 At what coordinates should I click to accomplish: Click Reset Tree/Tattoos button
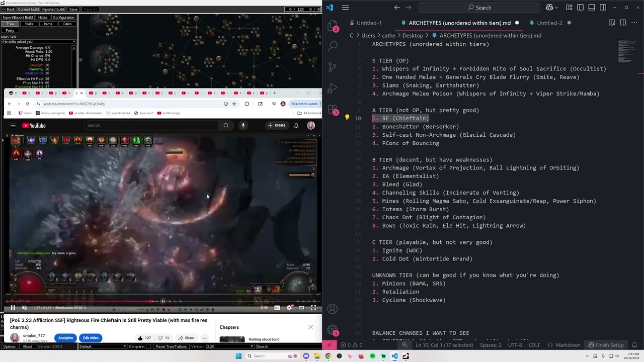click(171, 346)
